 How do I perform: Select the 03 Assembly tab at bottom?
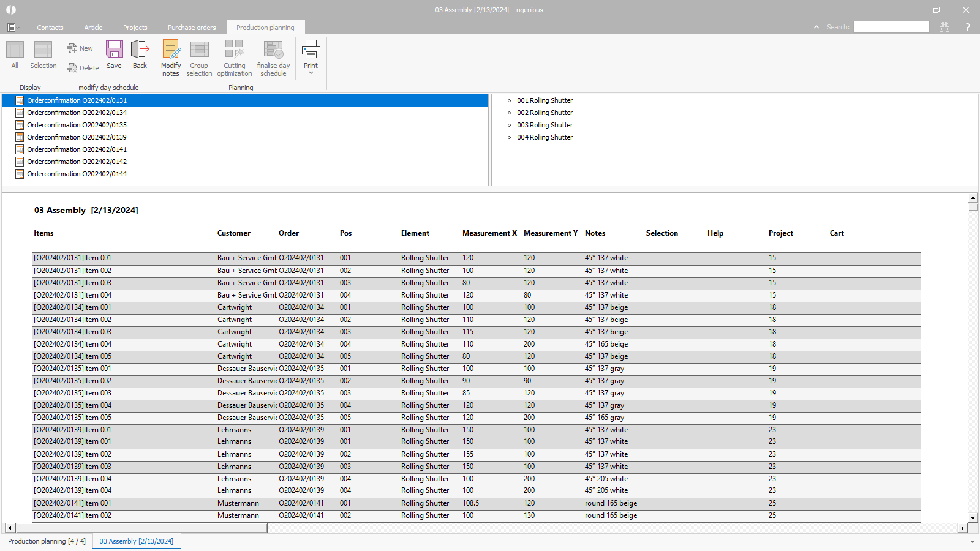click(x=136, y=541)
